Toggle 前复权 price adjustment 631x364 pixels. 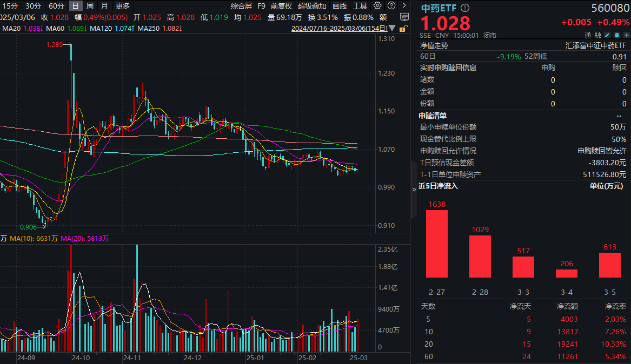click(281, 6)
